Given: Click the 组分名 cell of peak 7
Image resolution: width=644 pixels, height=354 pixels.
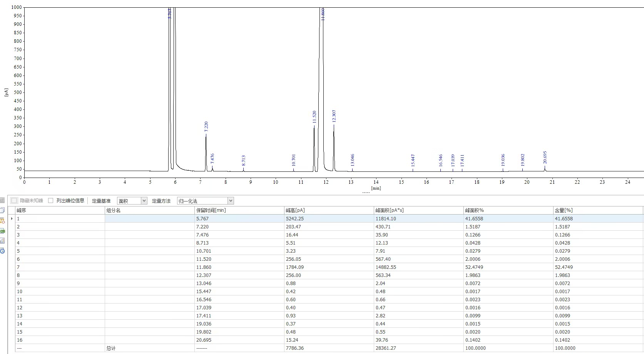Looking at the screenshot, I should coord(149,267).
